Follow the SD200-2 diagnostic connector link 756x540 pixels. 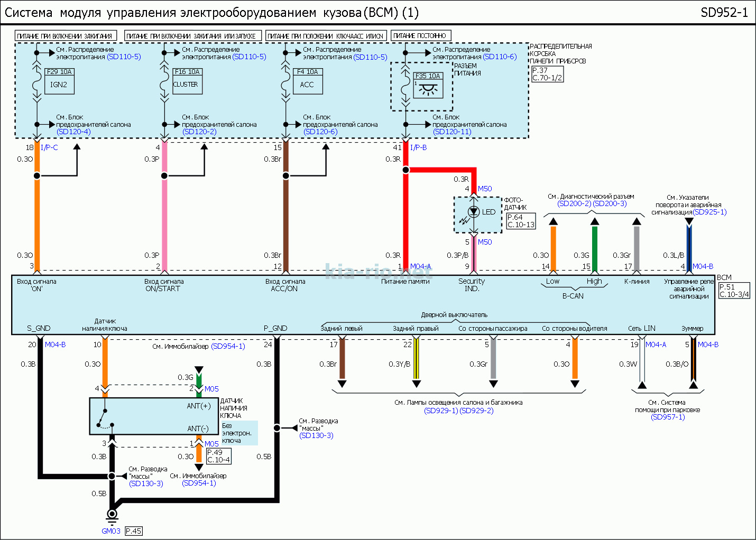pyautogui.click(x=574, y=203)
